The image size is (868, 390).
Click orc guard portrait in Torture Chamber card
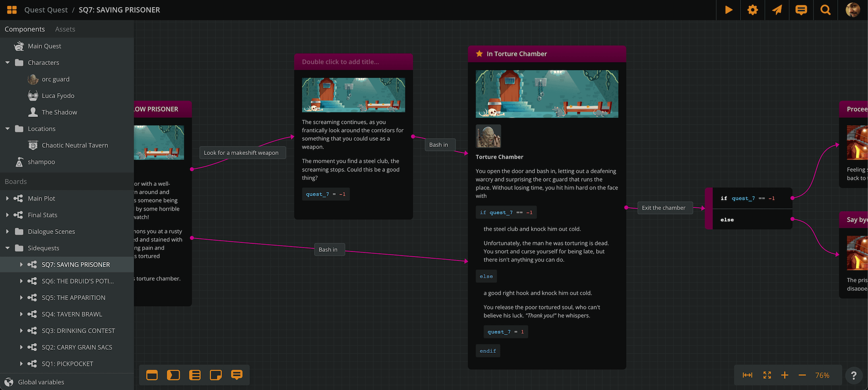point(488,136)
